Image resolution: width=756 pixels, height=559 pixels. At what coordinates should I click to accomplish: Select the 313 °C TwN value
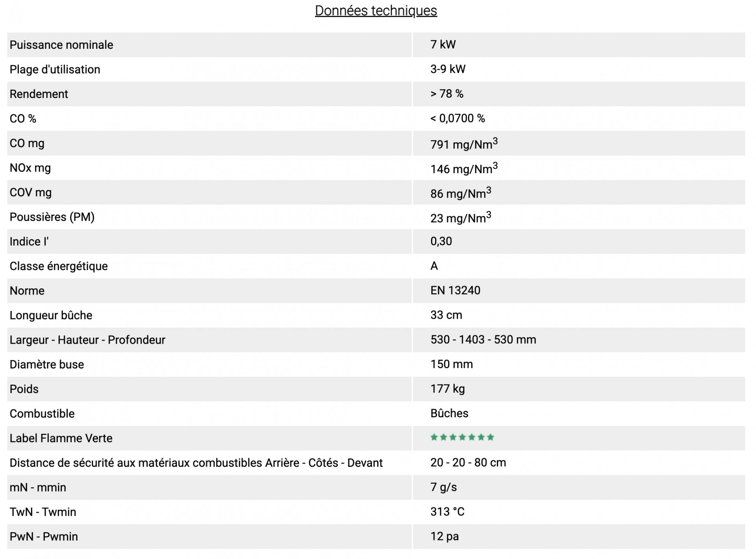pos(447,512)
